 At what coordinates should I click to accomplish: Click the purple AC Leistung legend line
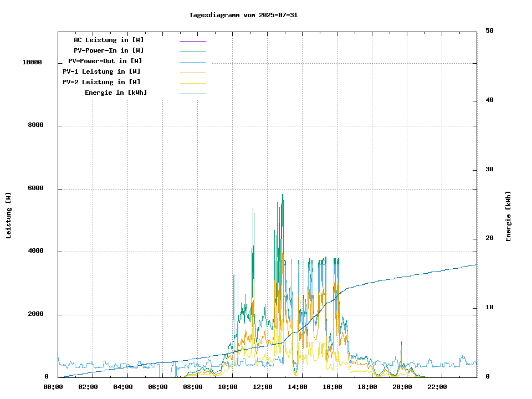[x=192, y=41]
